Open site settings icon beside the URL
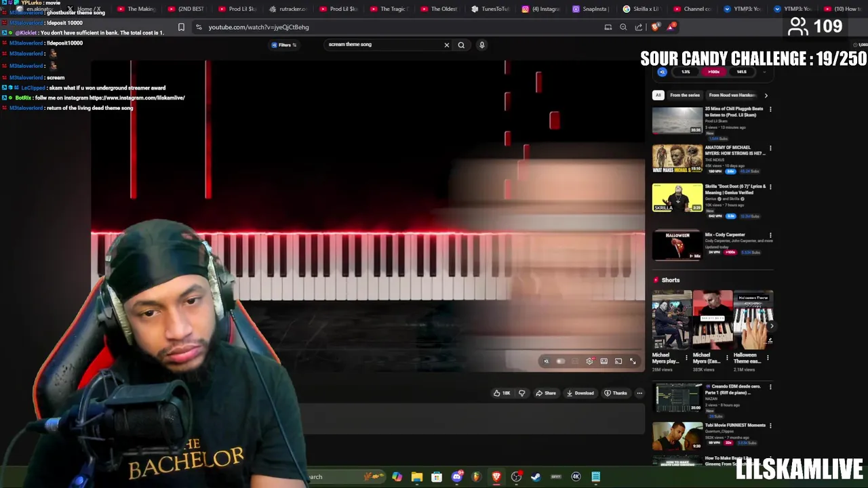 tap(198, 27)
